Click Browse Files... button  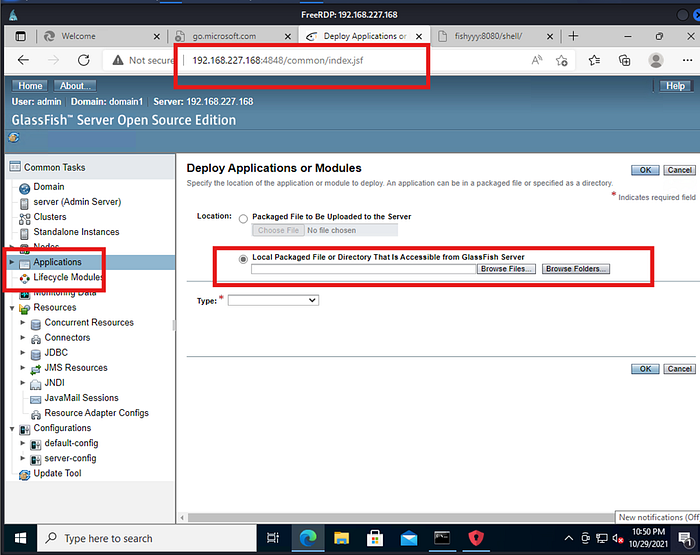pos(506,269)
